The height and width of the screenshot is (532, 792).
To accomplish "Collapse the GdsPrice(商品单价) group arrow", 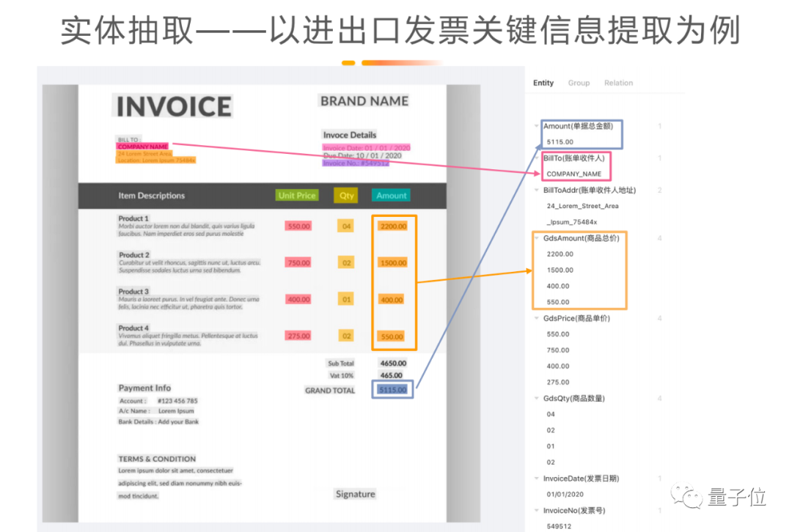I will [536, 319].
